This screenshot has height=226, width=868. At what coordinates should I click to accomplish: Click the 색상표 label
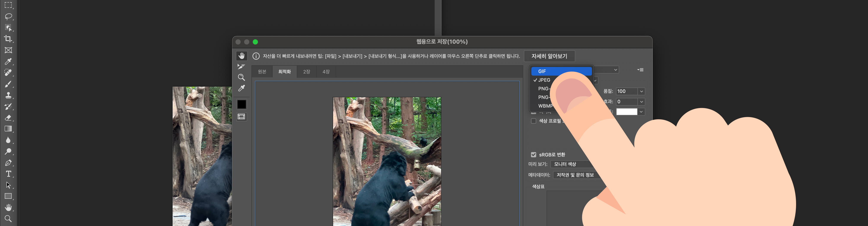538,186
